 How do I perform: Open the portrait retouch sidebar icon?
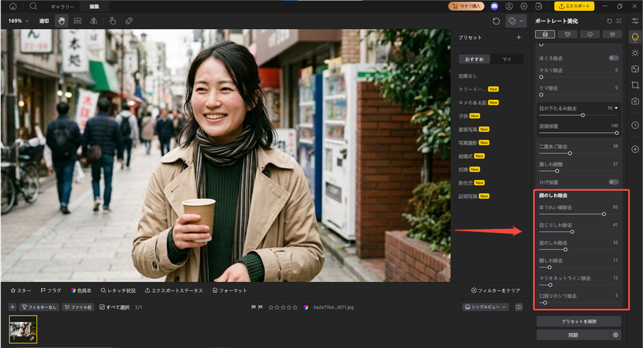(635, 38)
